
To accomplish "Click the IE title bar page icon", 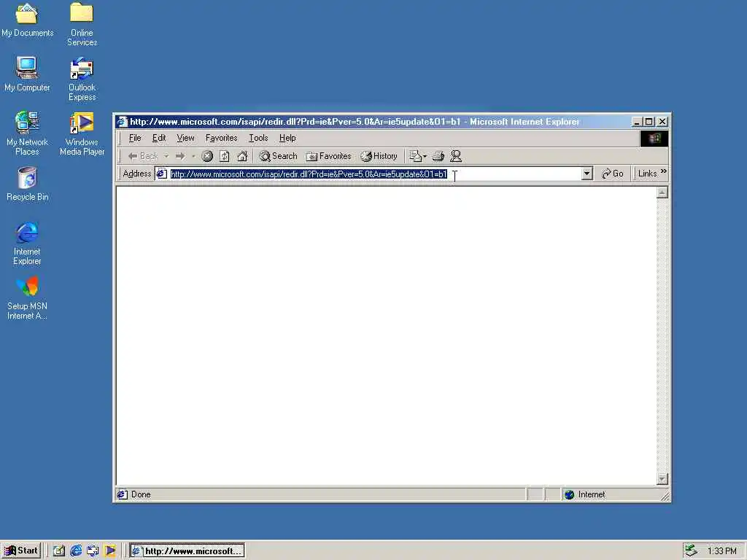I will coord(123,122).
